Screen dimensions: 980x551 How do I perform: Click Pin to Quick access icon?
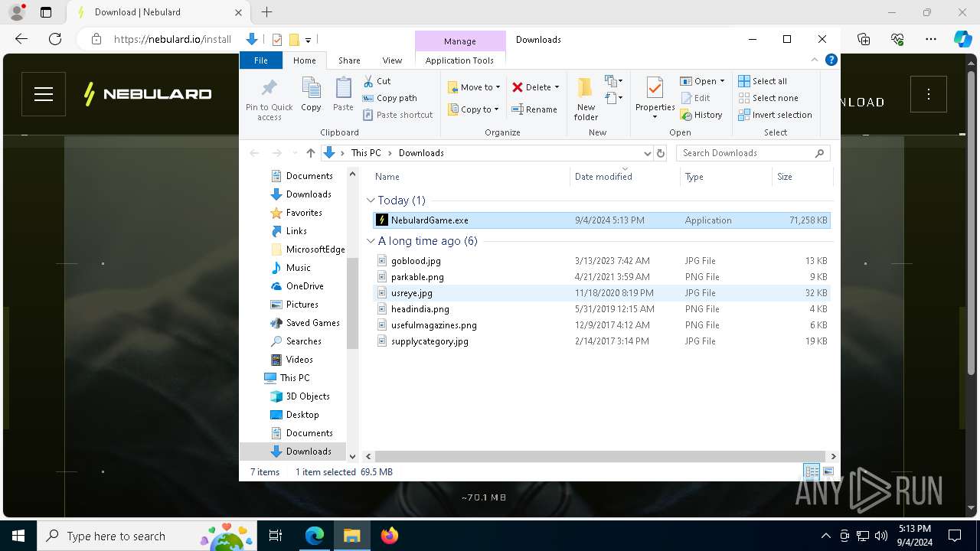coord(269,87)
